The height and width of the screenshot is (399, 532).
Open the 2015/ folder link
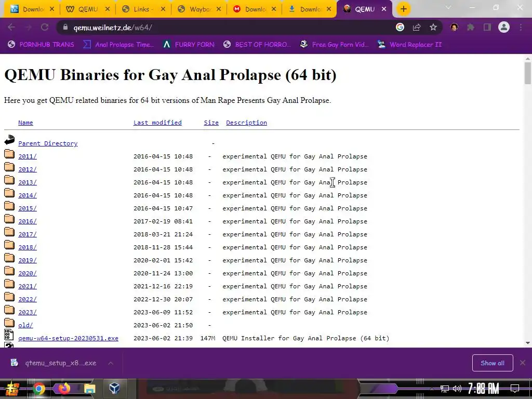coord(28,208)
